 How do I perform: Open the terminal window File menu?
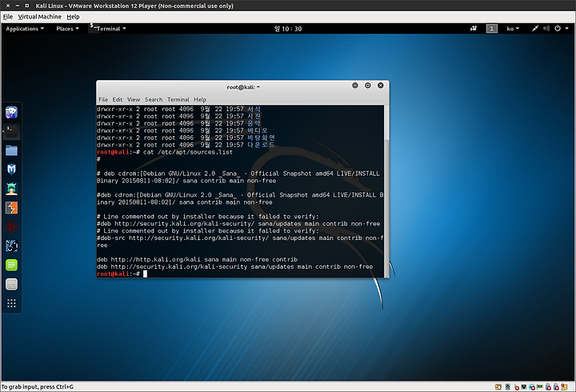click(103, 99)
